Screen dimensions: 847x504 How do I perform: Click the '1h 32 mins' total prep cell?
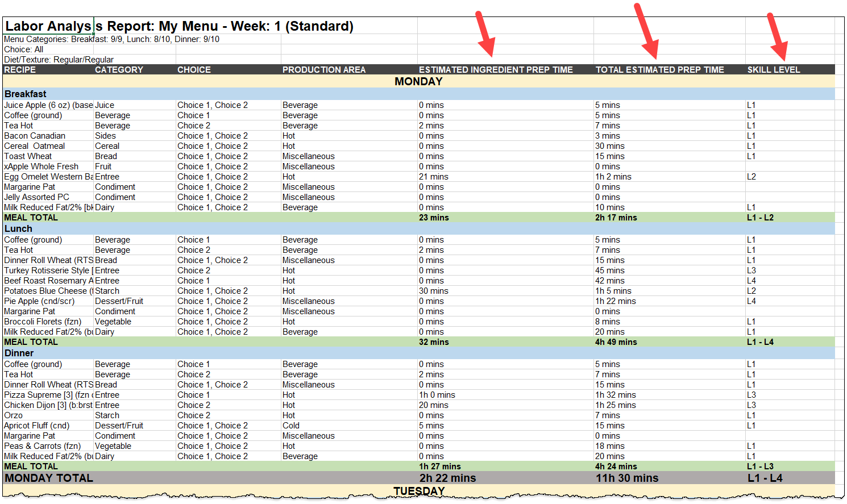click(x=616, y=395)
